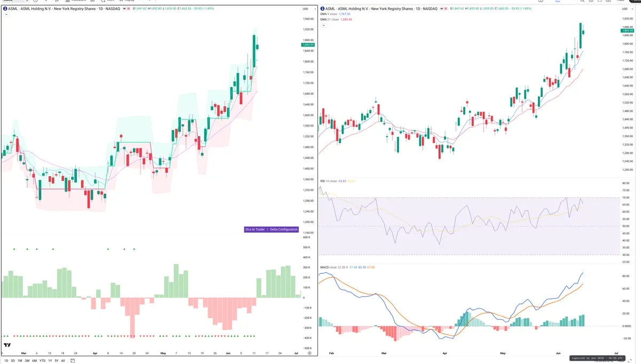Select the 6M time range
This screenshot has height=364, width=641.
[x=34, y=360]
